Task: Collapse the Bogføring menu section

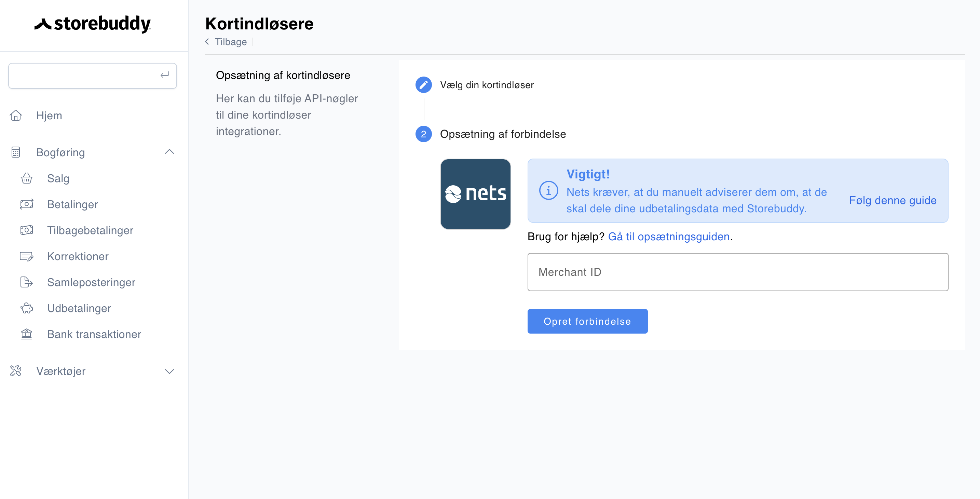Action: coord(169,152)
